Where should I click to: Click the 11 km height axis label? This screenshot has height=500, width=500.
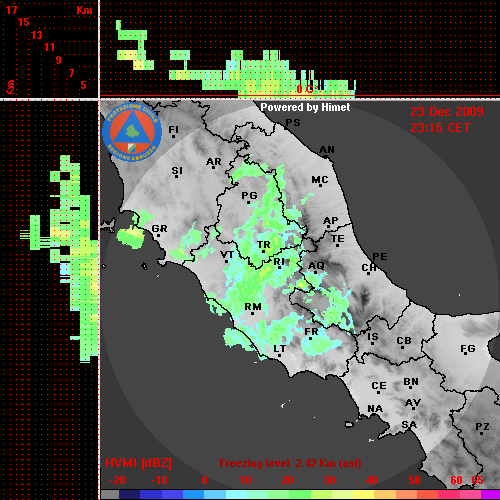coord(49,47)
